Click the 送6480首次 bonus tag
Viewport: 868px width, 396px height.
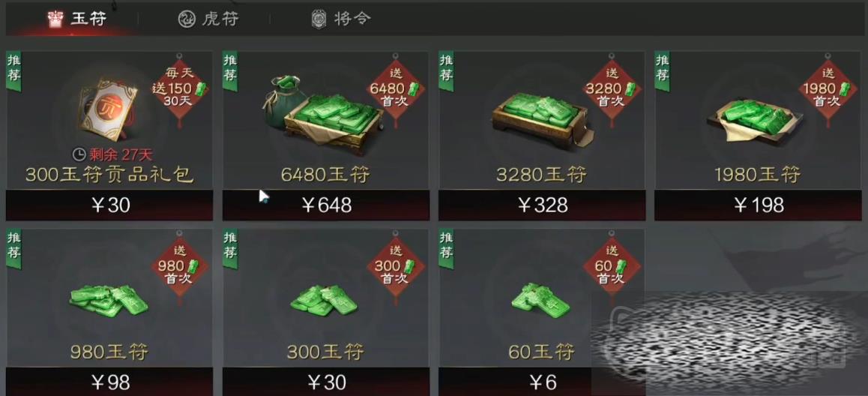(x=395, y=88)
